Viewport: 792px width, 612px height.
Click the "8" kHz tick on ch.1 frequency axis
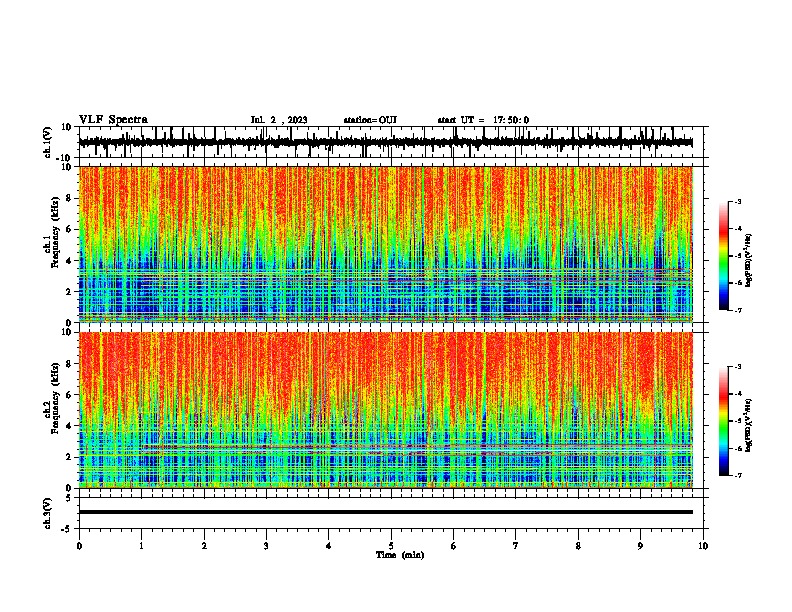(x=70, y=198)
